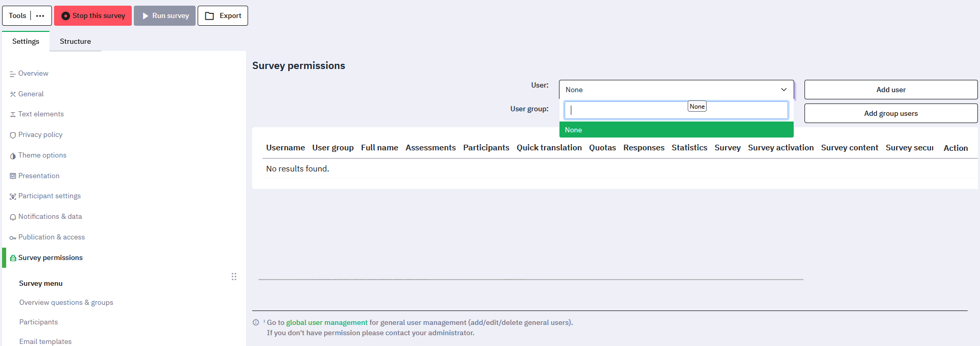980x346 pixels.
Task: Open Email templates in survey menu
Action: tap(45, 341)
